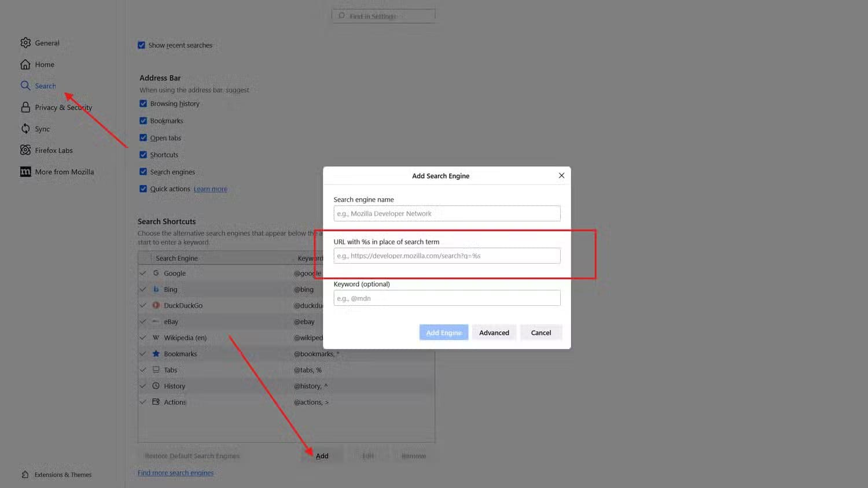
Task: Toggle Shortcuts suggestion checkbox
Action: (143, 155)
